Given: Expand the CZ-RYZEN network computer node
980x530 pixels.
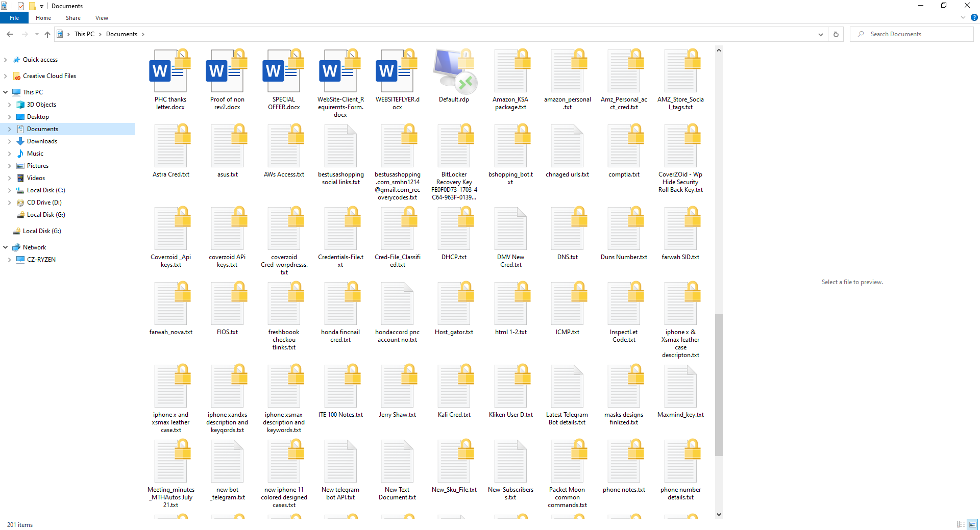Looking at the screenshot, I should click(9, 260).
